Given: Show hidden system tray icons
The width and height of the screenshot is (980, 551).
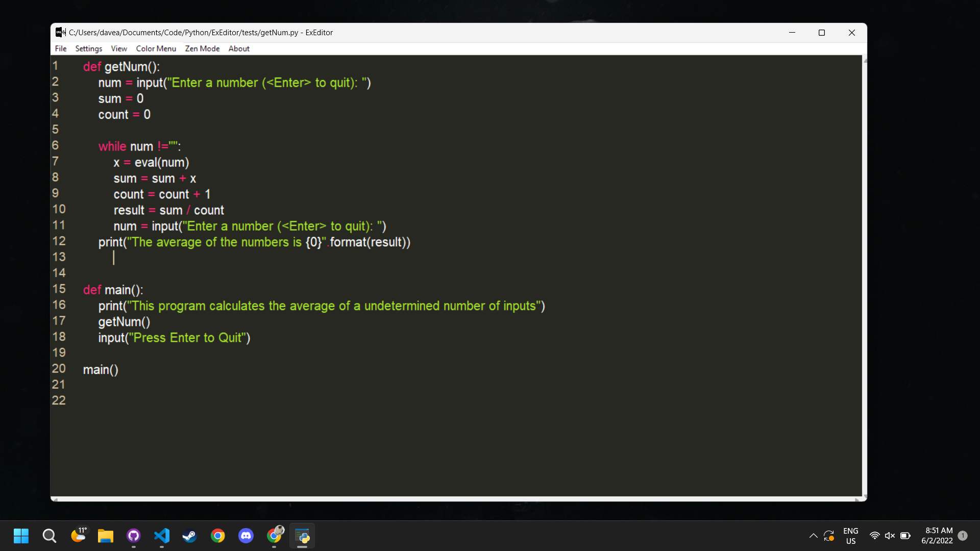Looking at the screenshot, I should [x=813, y=536].
